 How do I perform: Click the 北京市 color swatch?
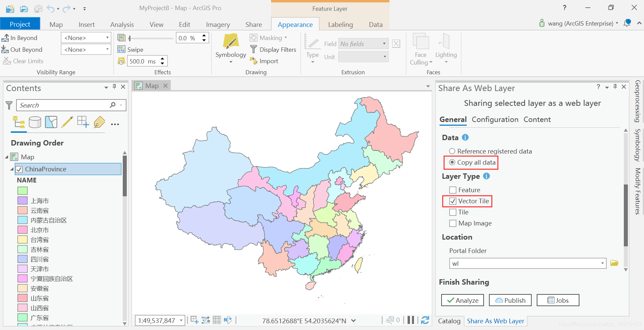pos(22,230)
